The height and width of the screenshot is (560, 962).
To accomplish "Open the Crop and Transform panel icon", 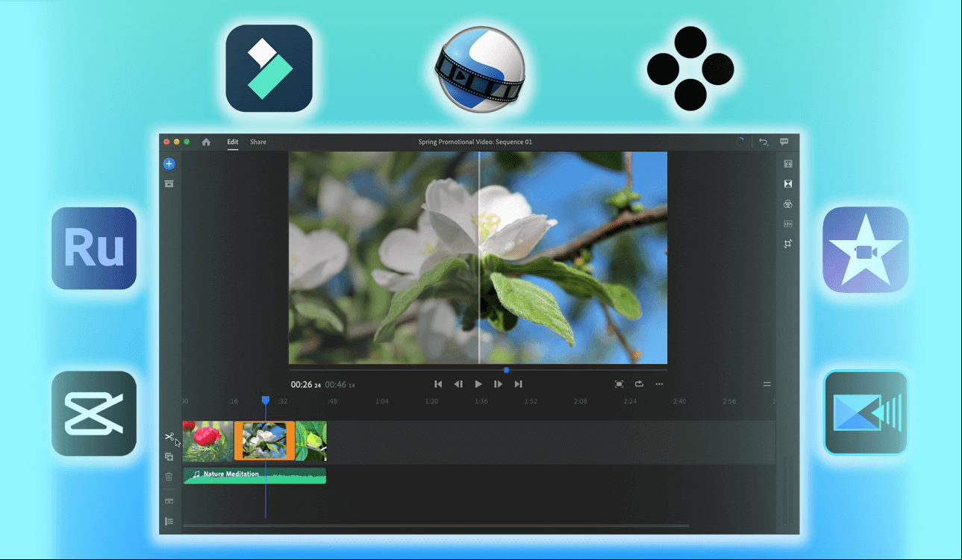I will [788, 244].
